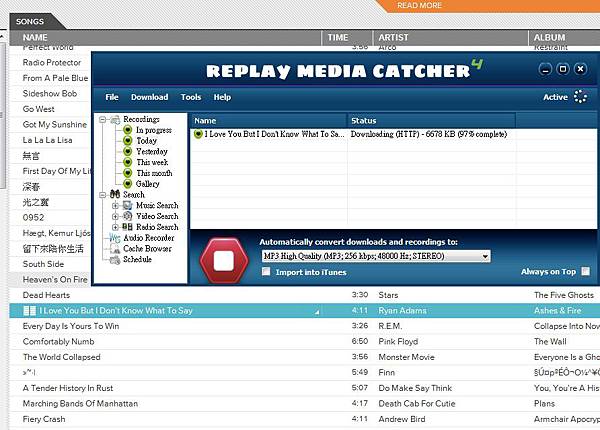Sort songs by ARTIST column header

tap(450, 37)
